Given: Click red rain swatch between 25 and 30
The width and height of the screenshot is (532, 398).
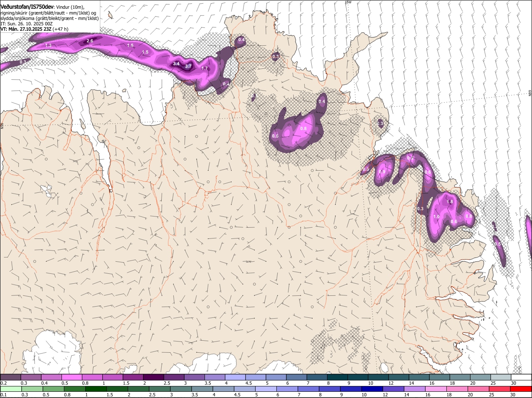Looking at the screenshot, I should tap(500, 389).
